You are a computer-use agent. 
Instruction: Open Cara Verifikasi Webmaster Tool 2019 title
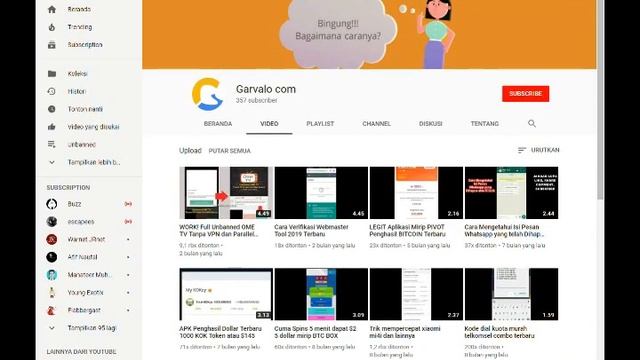(311, 231)
